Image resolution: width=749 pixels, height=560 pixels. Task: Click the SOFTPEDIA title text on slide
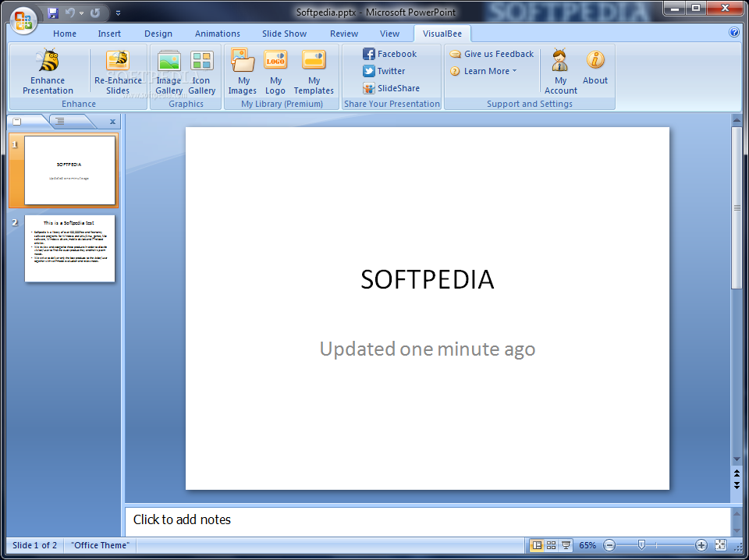[427, 279]
